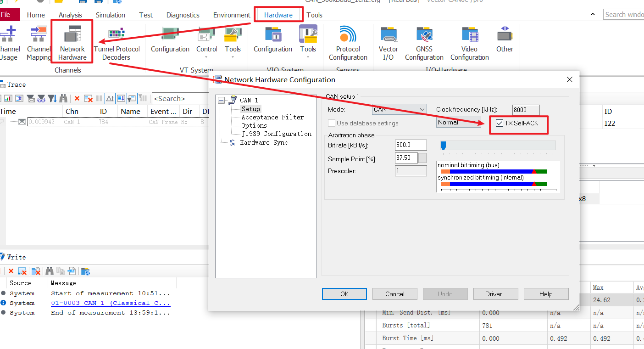The height and width of the screenshot is (349, 644).
Task: Open VT System Tools dropdown
Action: [x=233, y=44]
